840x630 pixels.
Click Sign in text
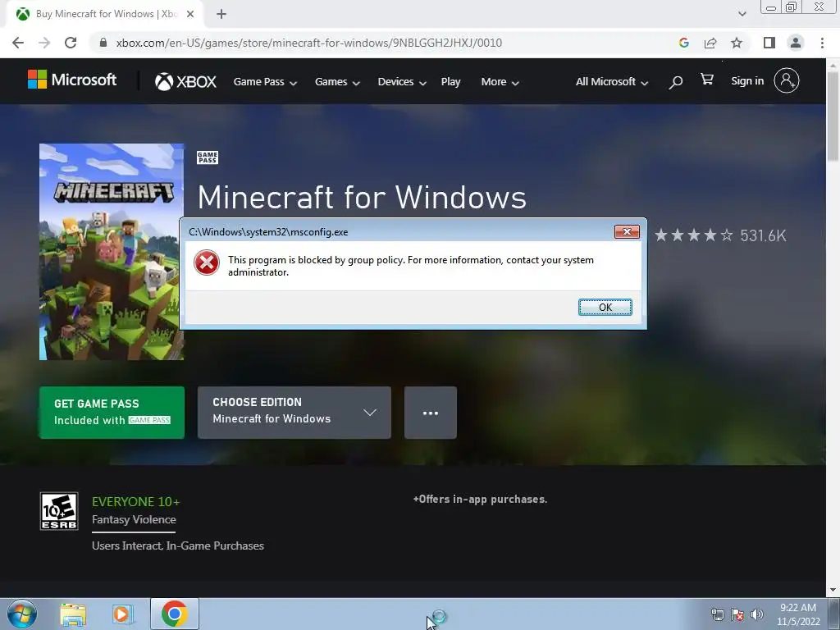pos(747,81)
